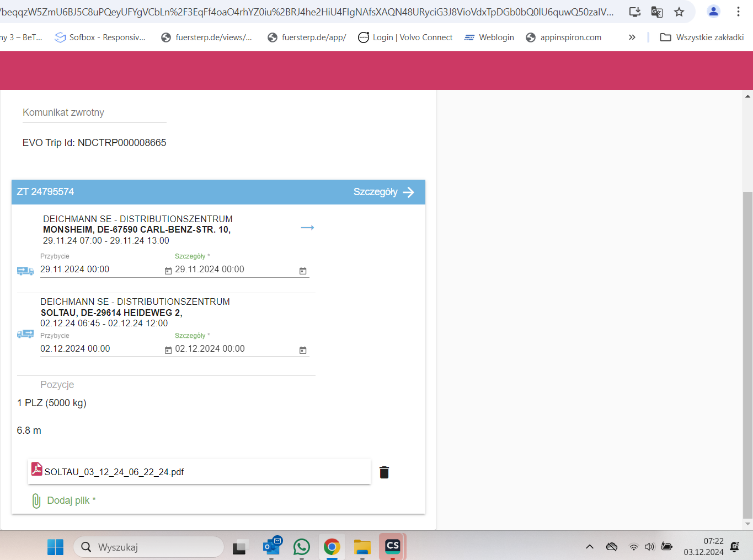The width and height of the screenshot is (753, 560).
Task: Edit Soltau Przybycie field 02.12.2024 00:00
Action: pyautogui.click(x=102, y=349)
